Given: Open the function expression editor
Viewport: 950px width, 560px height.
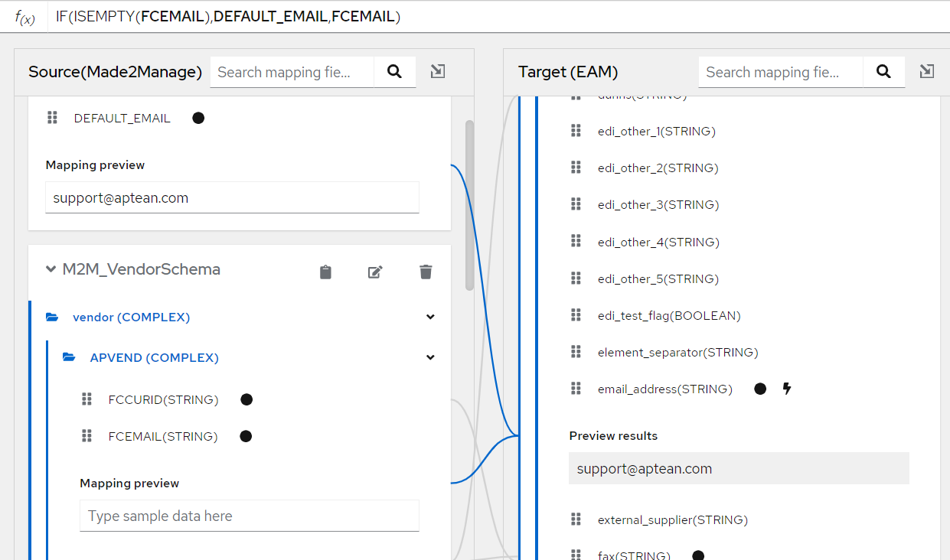Looking at the screenshot, I should pos(25,16).
